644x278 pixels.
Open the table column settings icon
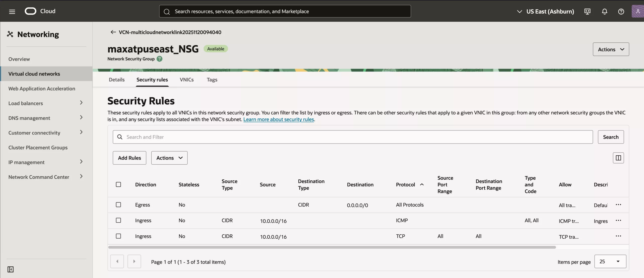tap(618, 158)
